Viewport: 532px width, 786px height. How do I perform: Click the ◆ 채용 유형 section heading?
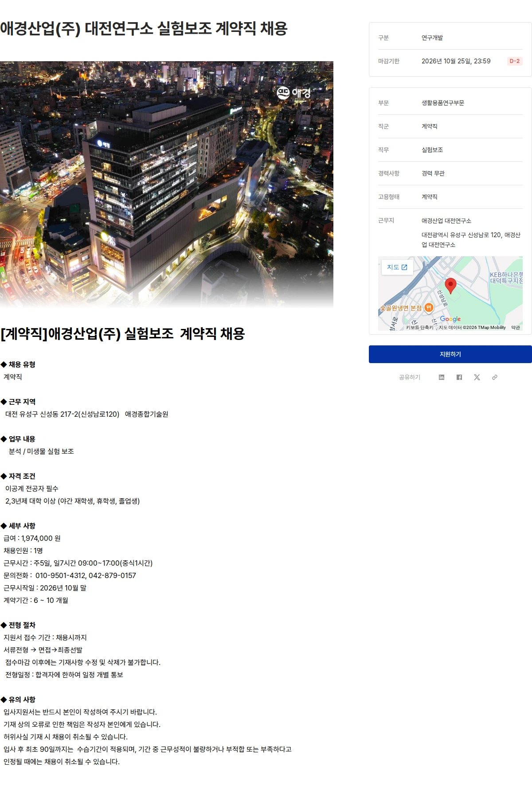(x=18, y=364)
